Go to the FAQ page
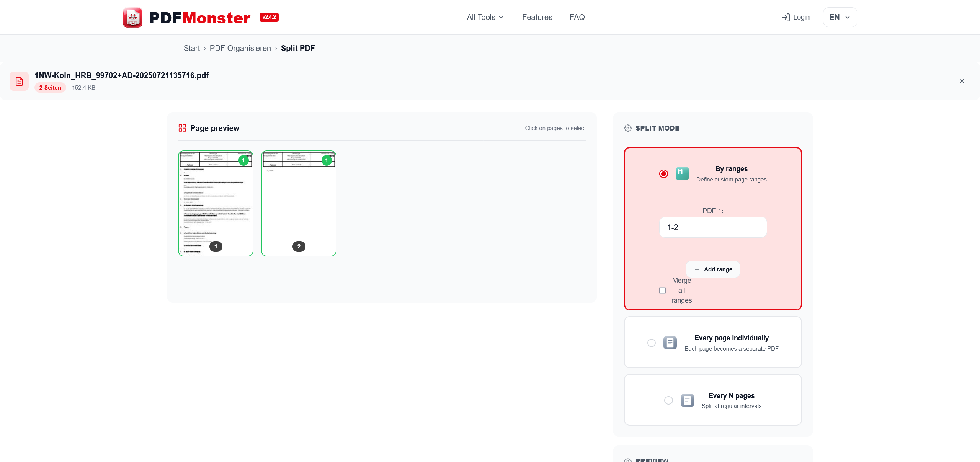Screen dimensions: 980x462 [x=577, y=17]
